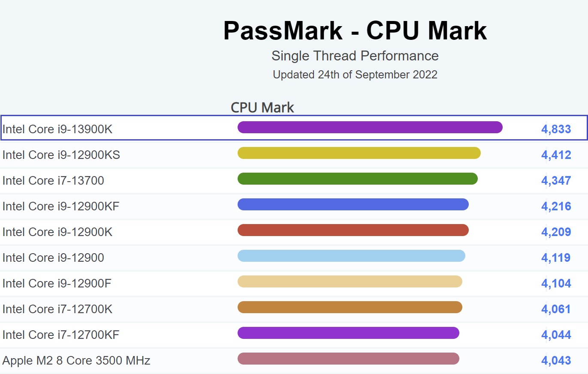This screenshot has height=374, width=588.
Task: Click the purple i9-13900K score bar
Action: coord(370,127)
